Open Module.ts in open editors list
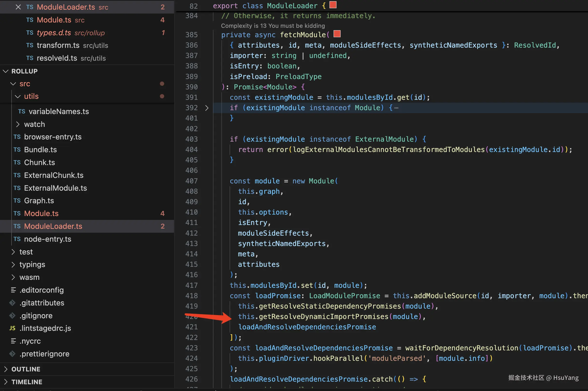This screenshot has height=391, width=588. point(54,20)
